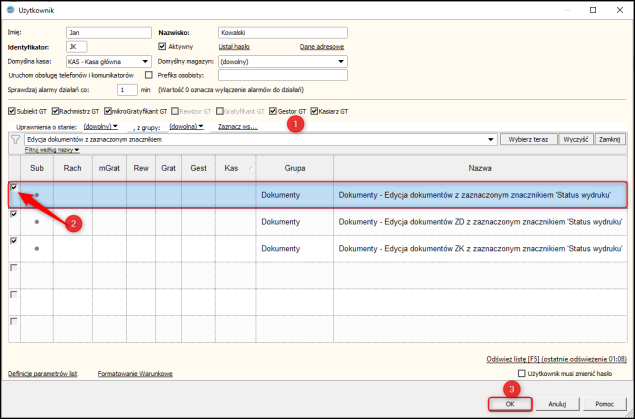Expand the Domyślny magazyn dropdown
Screen dimensions: 635x419
(x=341, y=61)
